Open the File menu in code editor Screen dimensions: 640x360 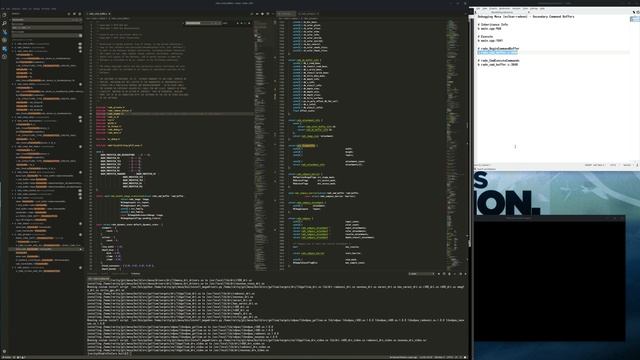(2, 9)
